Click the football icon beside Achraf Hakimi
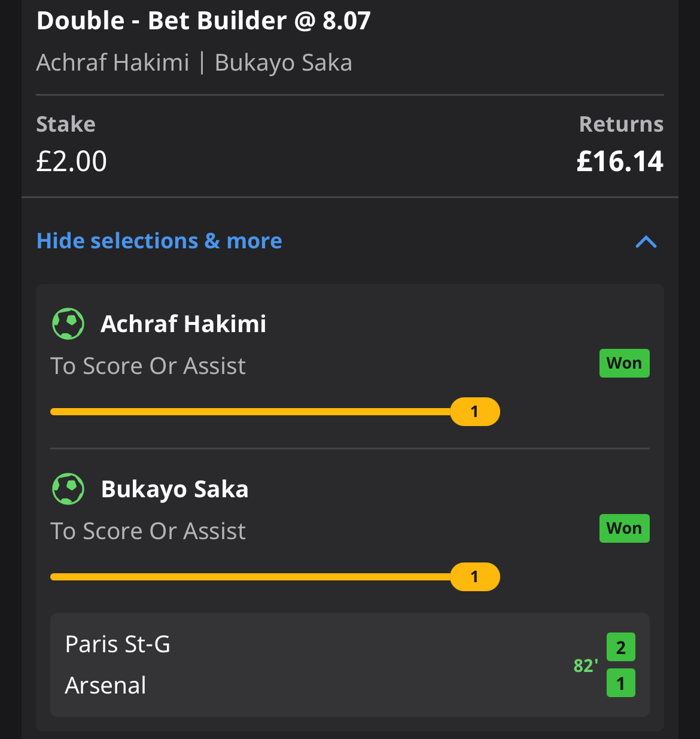The width and height of the screenshot is (700, 739). pos(68,324)
